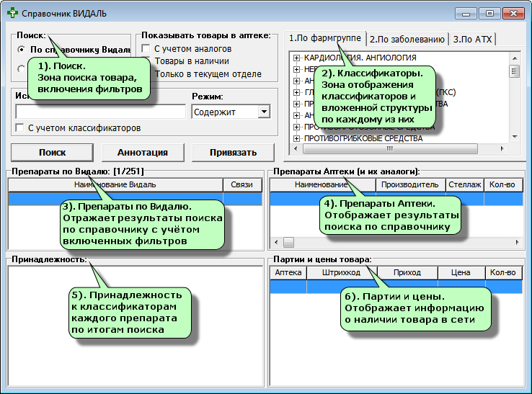Enable the С учетом аналогов checkbox
This screenshot has width=532, height=394.
click(146, 48)
